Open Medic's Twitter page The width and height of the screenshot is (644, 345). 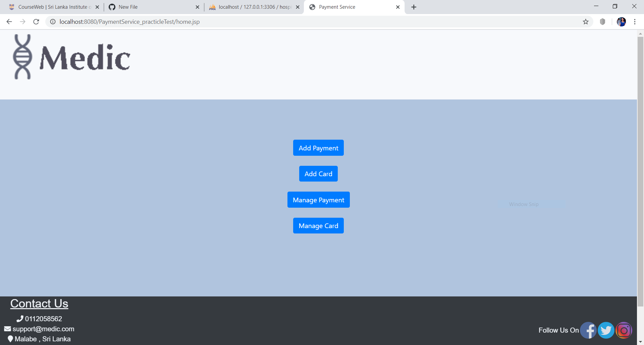(x=606, y=330)
